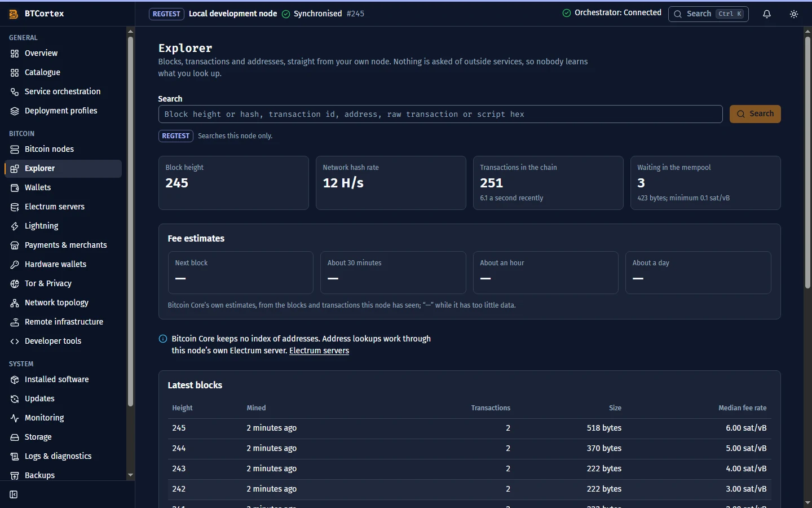Select block 245 row height

point(179,428)
